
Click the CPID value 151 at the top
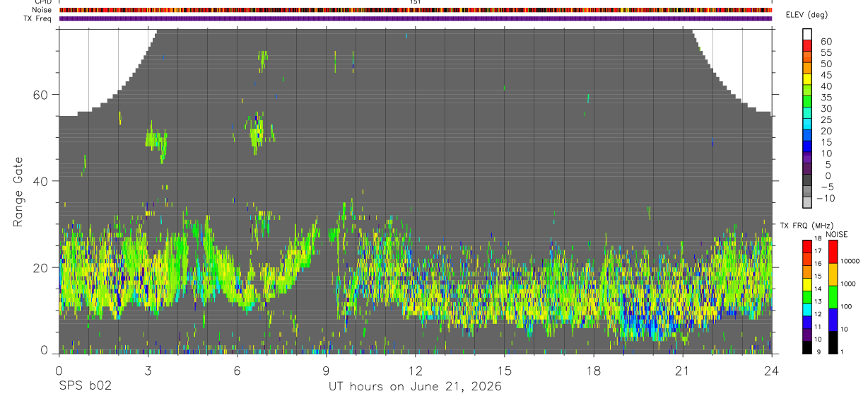pos(416,2)
